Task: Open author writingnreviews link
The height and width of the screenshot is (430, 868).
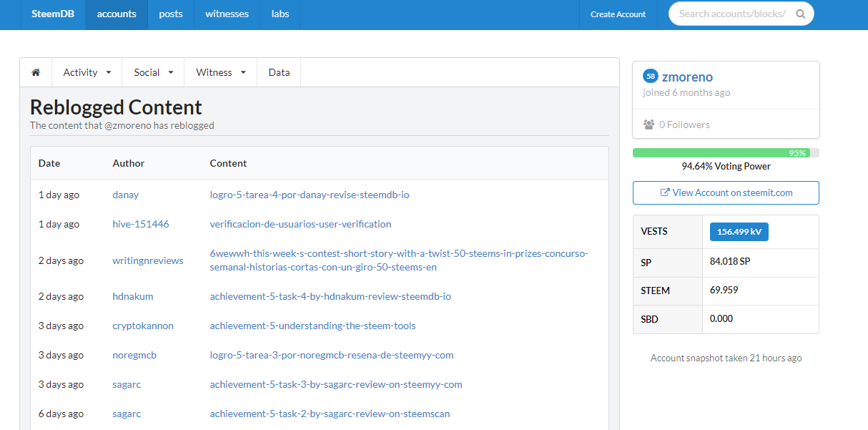Action: (148, 260)
